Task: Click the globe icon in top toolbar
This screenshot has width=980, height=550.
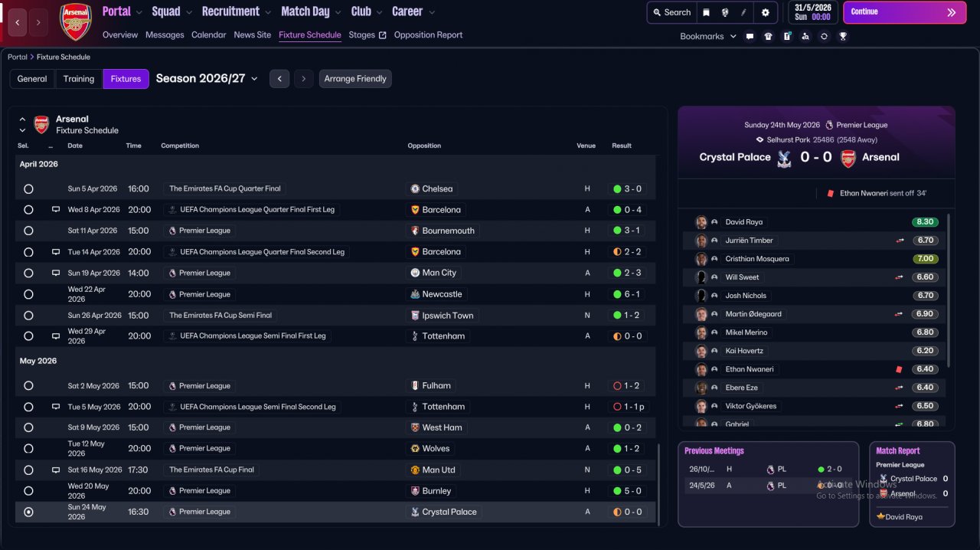Action: (724, 12)
